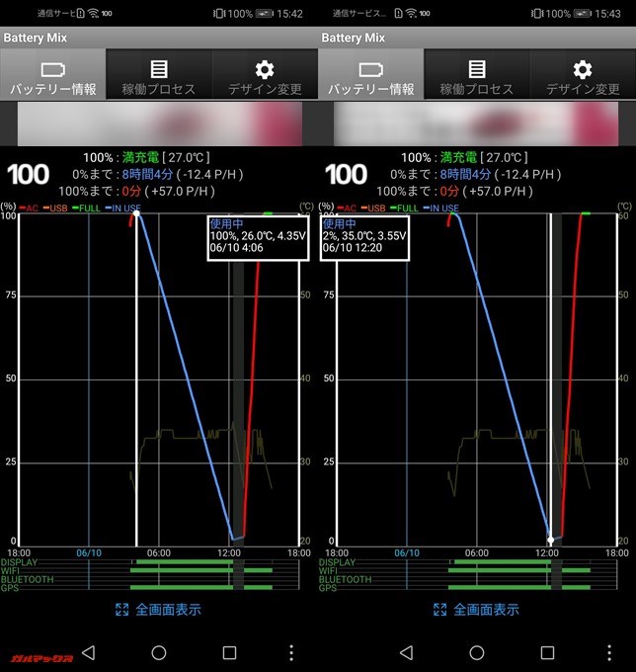Tap recent apps square on right screen
Screen dimensions: 636x672
coord(547,652)
